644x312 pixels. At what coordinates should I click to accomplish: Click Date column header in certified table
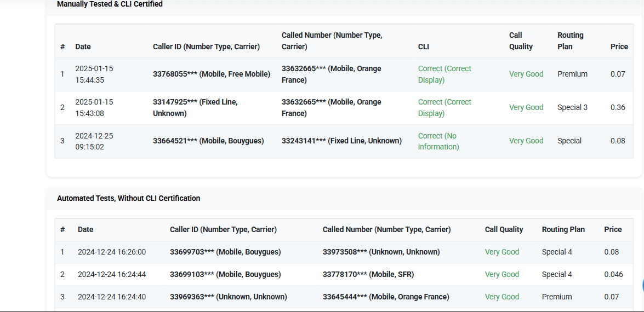[83, 47]
